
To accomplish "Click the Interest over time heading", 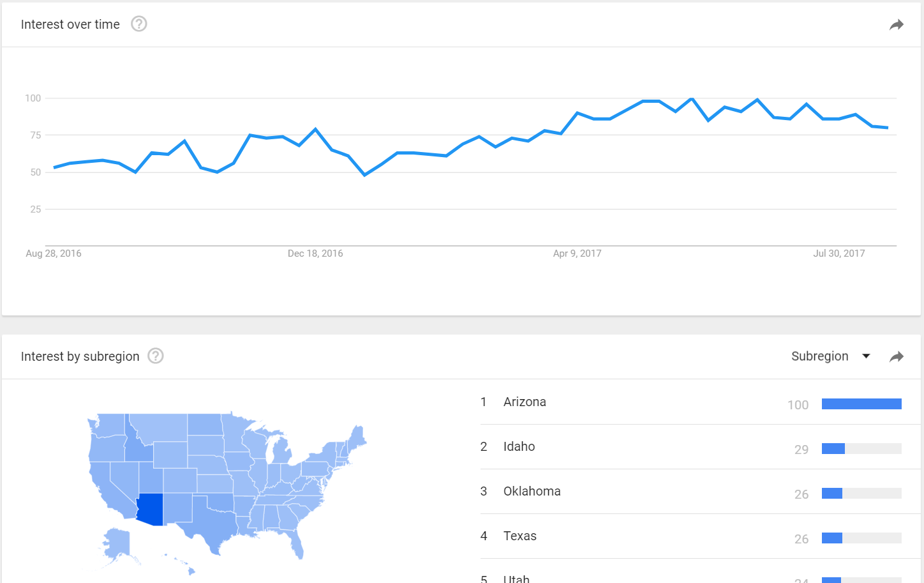I will tap(70, 24).
